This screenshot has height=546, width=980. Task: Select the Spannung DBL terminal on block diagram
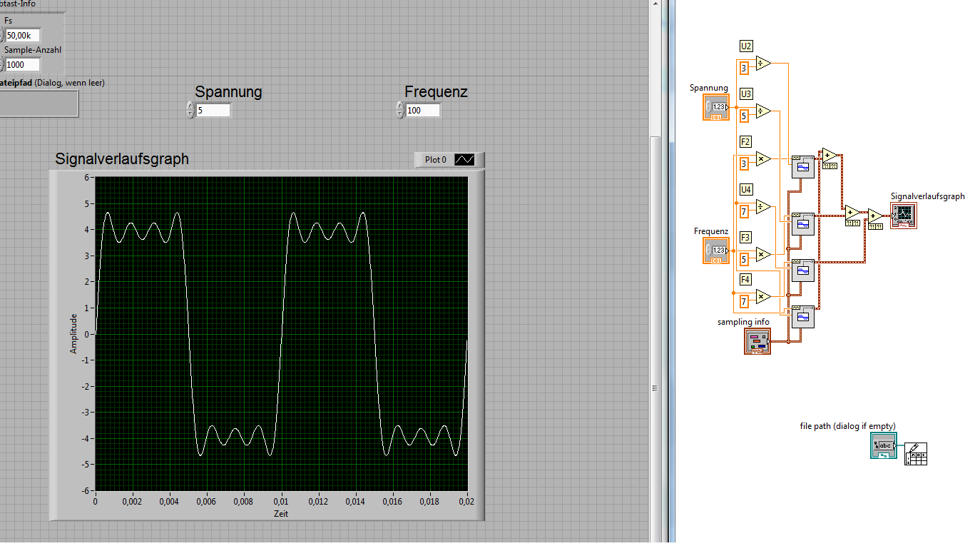coord(716,107)
